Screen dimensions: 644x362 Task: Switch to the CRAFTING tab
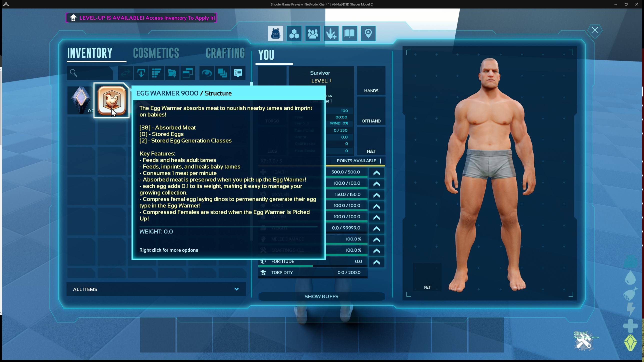[x=225, y=53]
